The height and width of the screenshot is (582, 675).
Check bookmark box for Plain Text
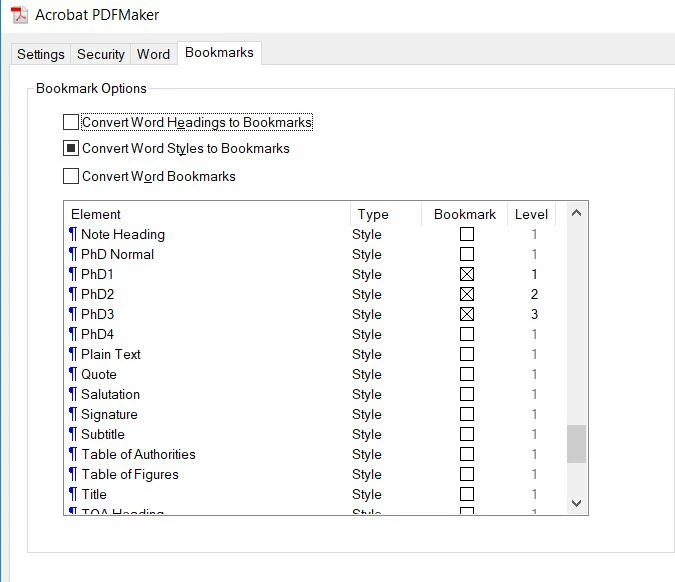pyautogui.click(x=467, y=354)
